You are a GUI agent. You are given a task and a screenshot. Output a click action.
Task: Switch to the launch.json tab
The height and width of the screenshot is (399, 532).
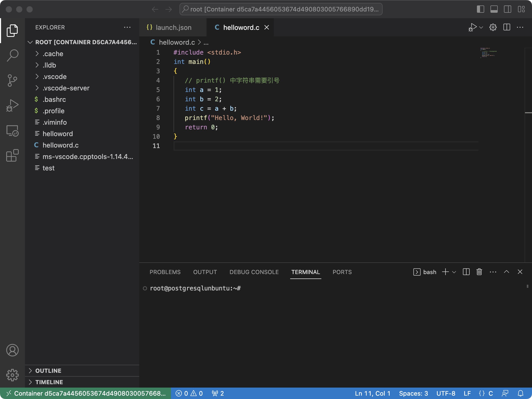tap(173, 27)
